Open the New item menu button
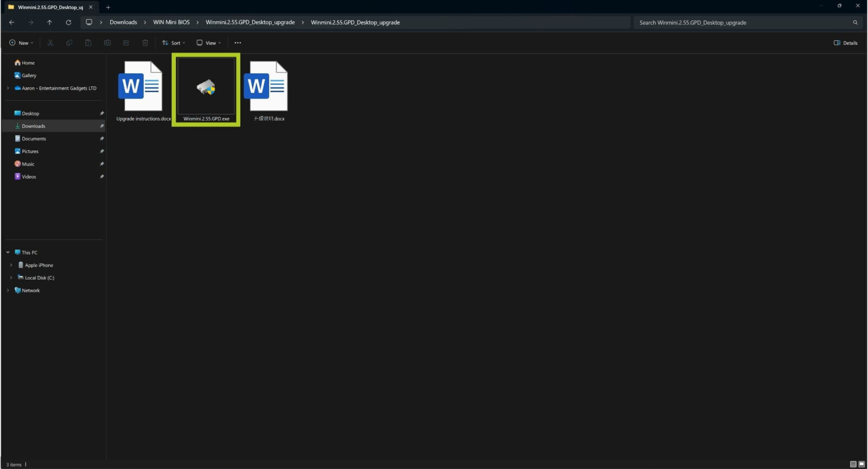This screenshot has width=868, height=469. [21, 43]
